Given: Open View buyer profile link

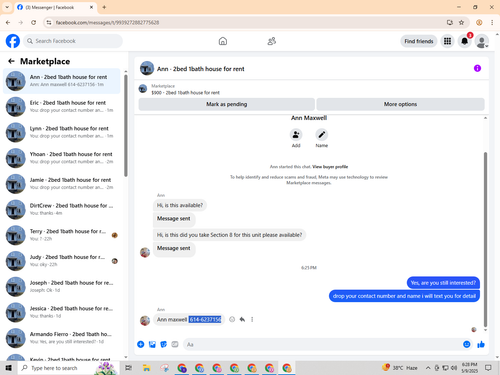Looking at the screenshot, I should click(330, 167).
